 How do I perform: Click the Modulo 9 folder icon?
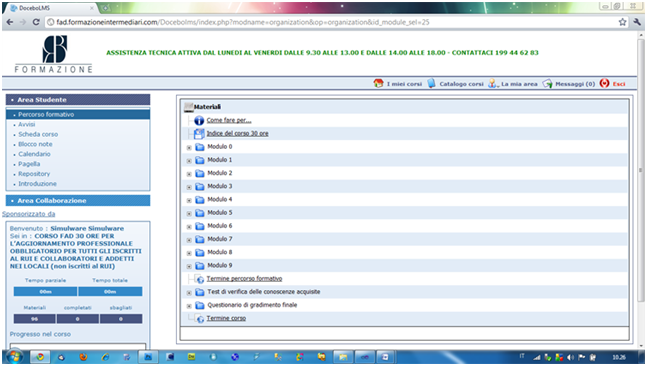pos(200,266)
